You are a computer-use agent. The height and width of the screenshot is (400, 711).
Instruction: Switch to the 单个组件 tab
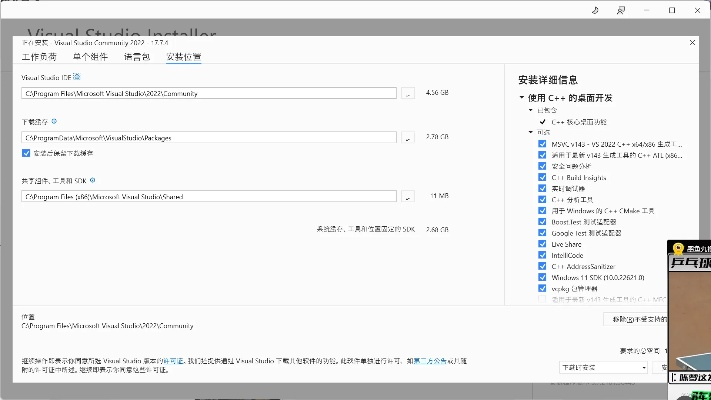tap(90, 57)
